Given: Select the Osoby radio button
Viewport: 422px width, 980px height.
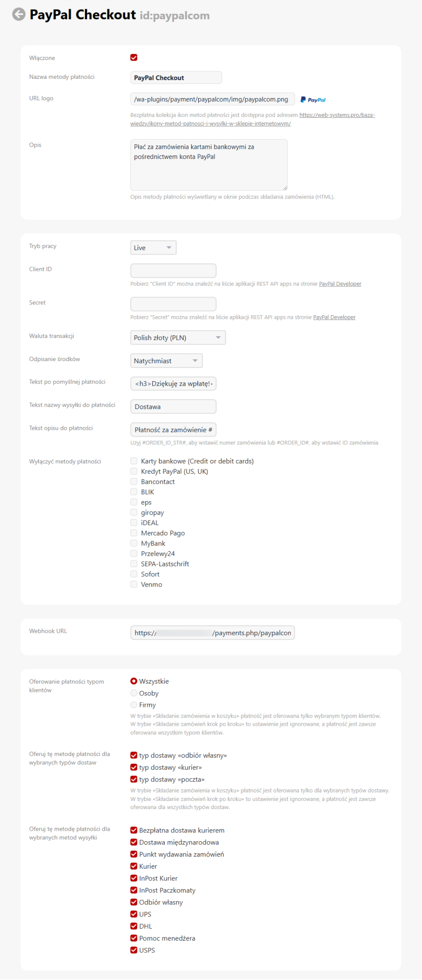Looking at the screenshot, I should [134, 693].
